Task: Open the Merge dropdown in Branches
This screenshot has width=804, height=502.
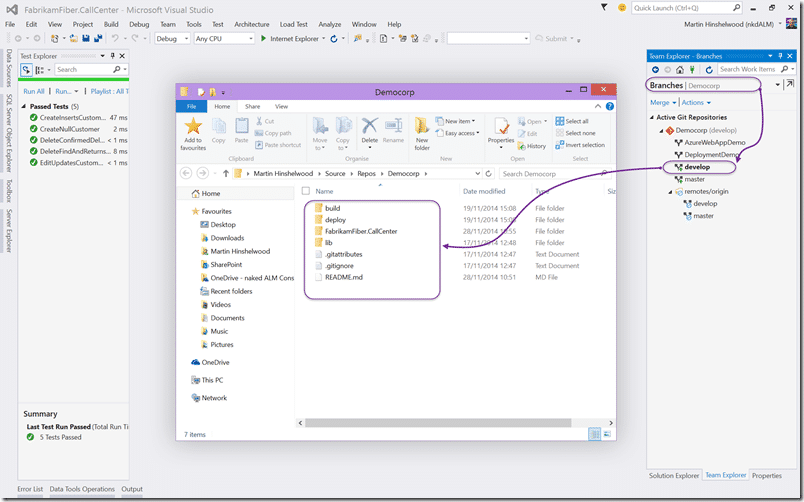Action: coord(664,103)
